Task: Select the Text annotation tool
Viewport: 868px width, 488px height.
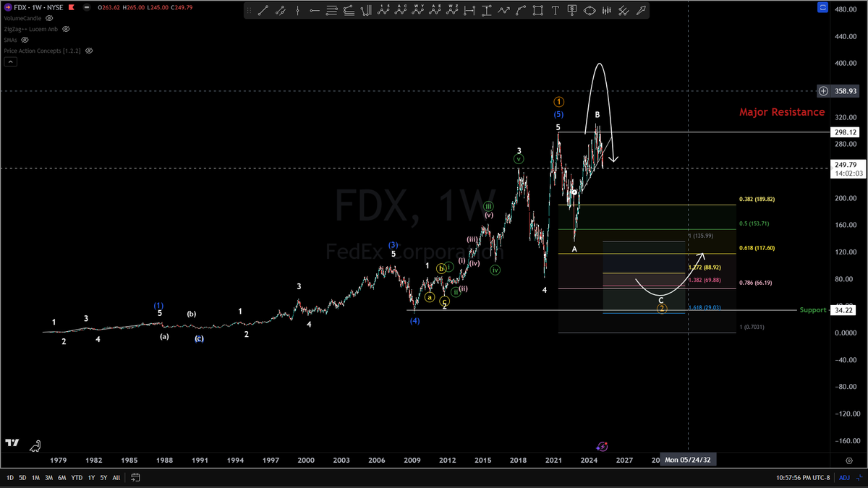Action: pyautogui.click(x=555, y=10)
